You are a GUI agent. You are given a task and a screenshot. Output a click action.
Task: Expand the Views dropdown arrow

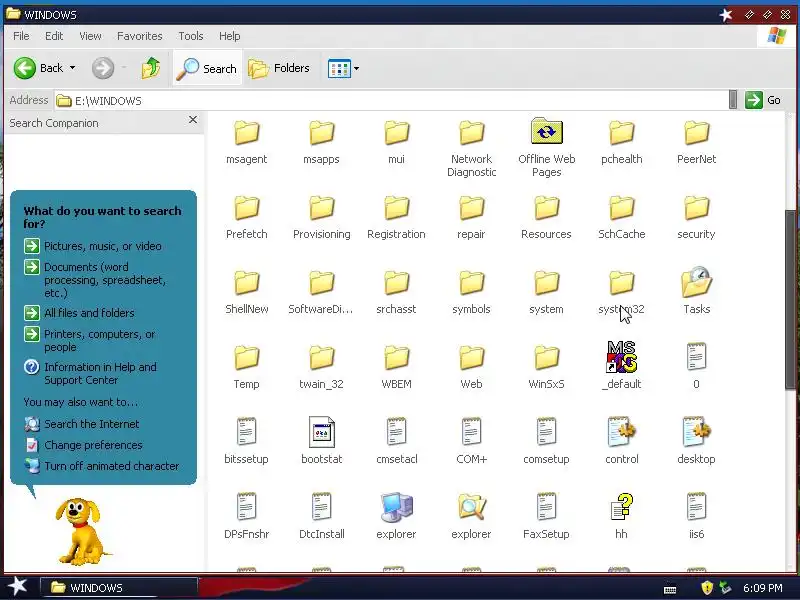(x=356, y=68)
